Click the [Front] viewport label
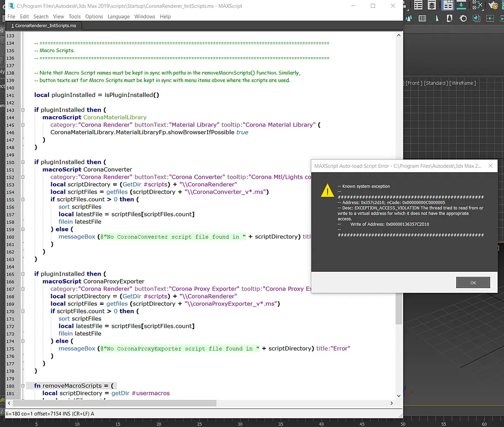This screenshot has height=427, width=504. (414, 83)
